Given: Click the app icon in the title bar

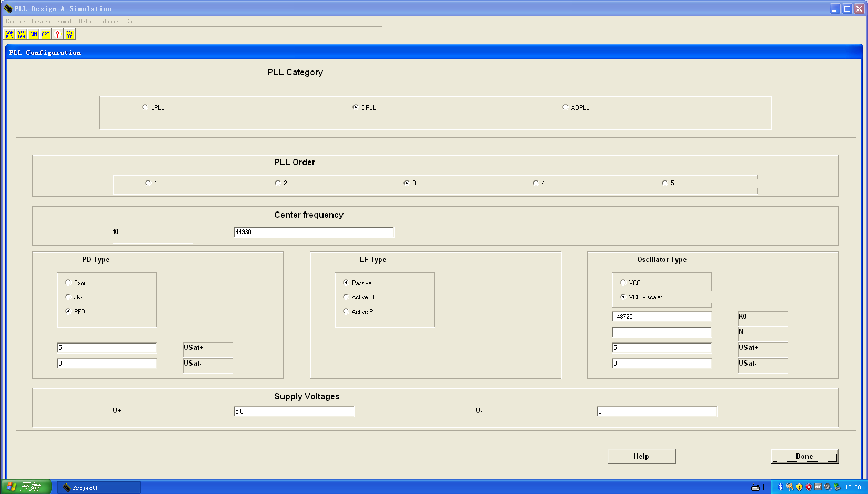Looking at the screenshot, I should pos(8,8).
